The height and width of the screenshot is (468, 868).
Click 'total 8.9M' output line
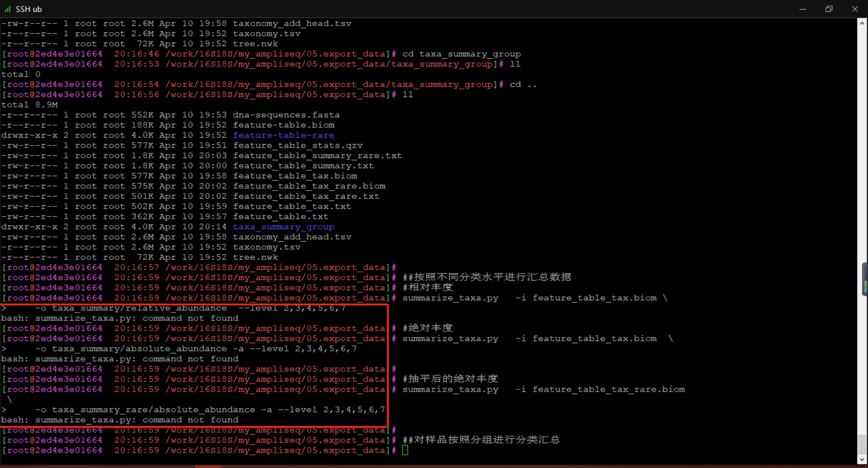[29, 105]
